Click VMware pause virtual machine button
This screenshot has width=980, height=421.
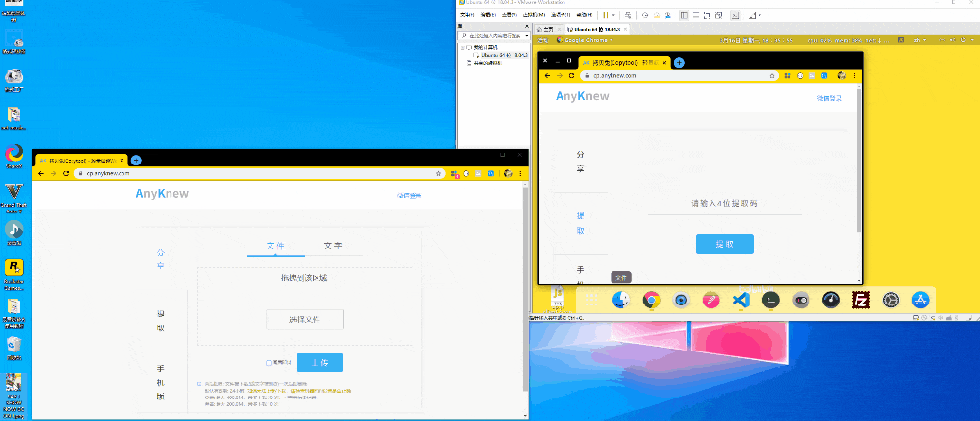[x=605, y=15]
